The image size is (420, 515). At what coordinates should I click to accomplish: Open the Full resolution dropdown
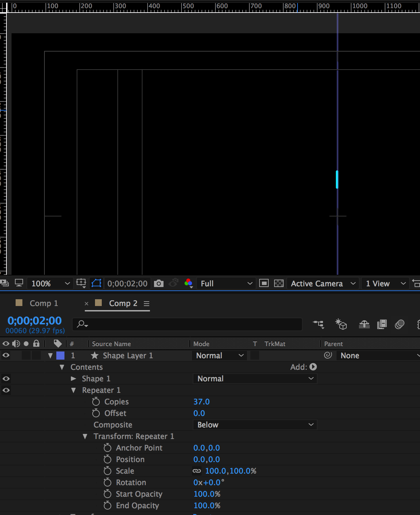coord(226,283)
